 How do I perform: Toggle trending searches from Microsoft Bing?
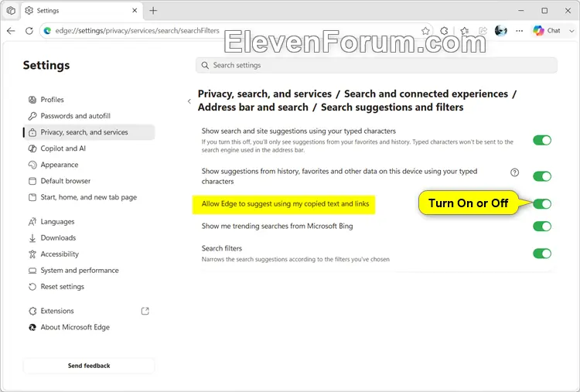tap(542, 227)
